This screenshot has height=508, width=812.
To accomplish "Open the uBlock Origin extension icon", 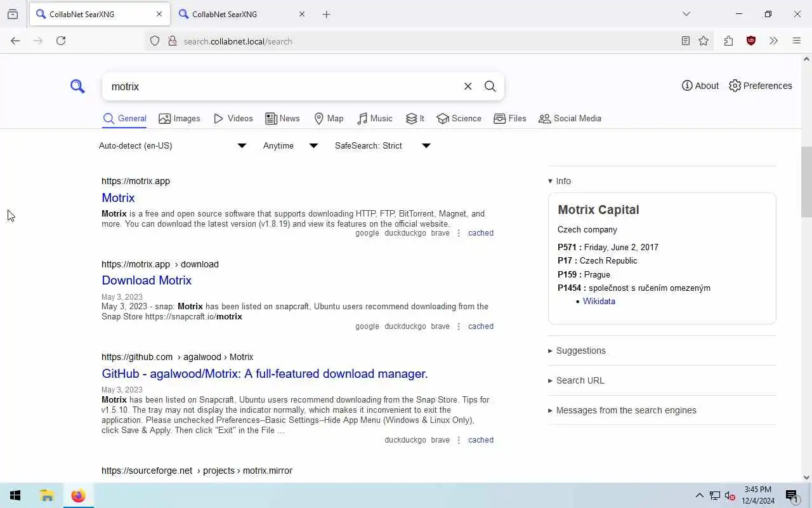I will click(751, 41).
